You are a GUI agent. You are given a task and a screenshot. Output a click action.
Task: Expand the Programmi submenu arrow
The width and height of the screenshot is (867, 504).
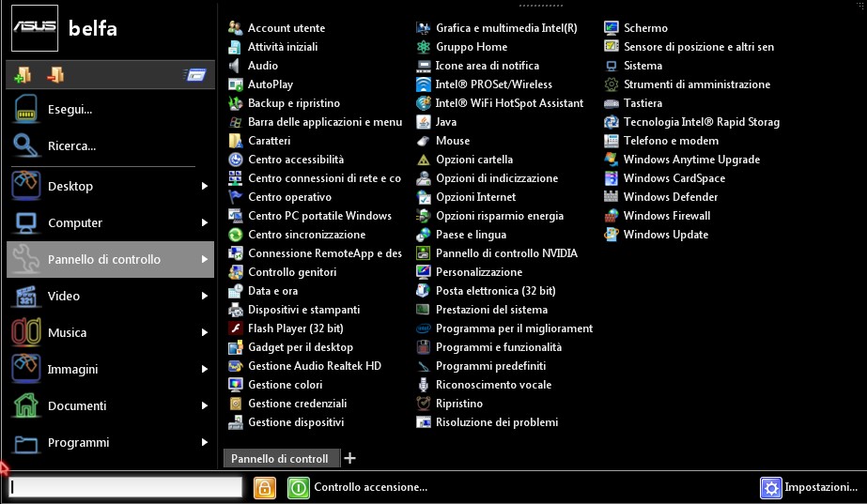click(x=205, y=442)
